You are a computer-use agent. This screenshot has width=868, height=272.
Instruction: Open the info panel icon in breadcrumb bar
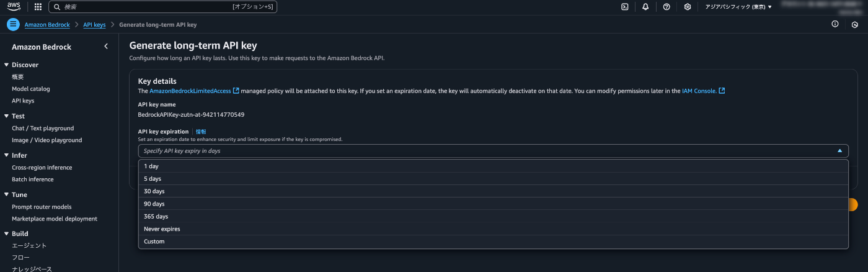835,24
